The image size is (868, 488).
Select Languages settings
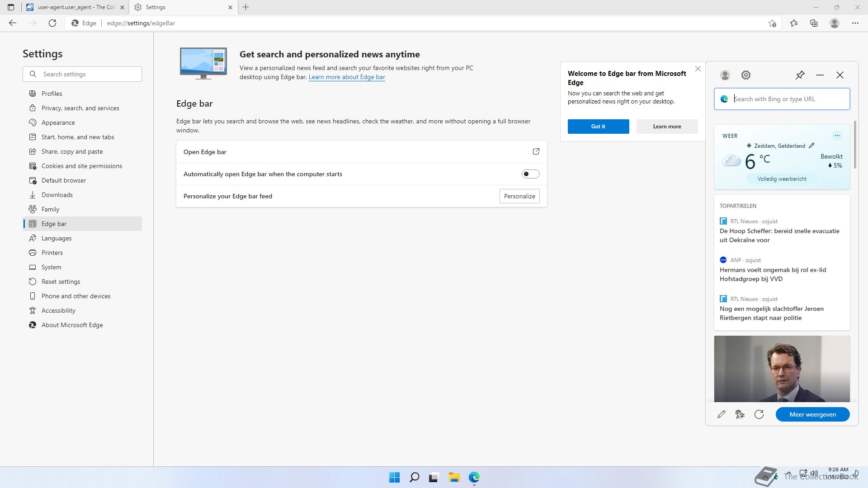pos(82,238)
